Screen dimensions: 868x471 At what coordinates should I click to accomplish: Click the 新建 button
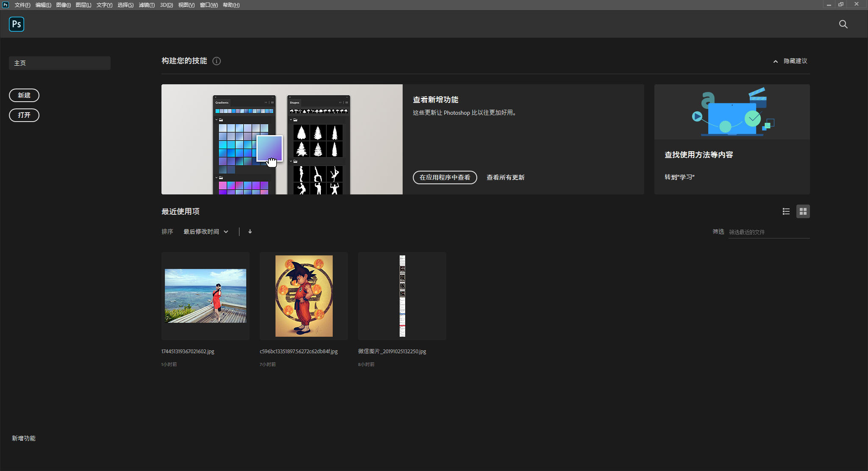point(24,95)
